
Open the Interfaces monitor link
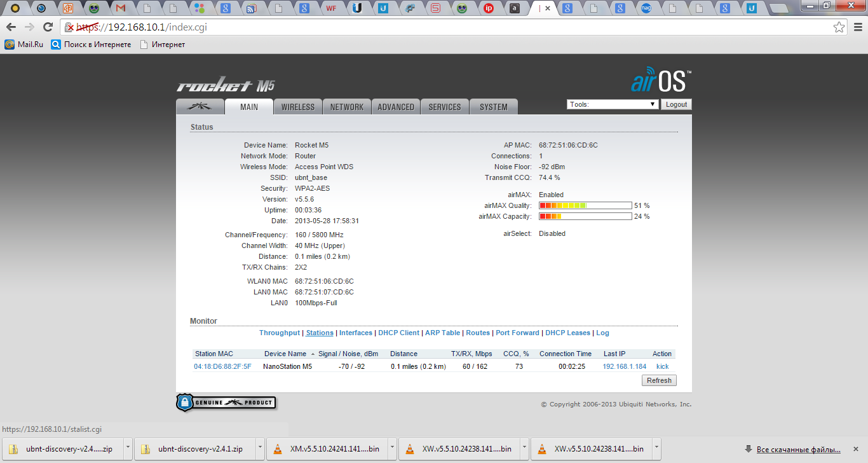pos(356,333)
